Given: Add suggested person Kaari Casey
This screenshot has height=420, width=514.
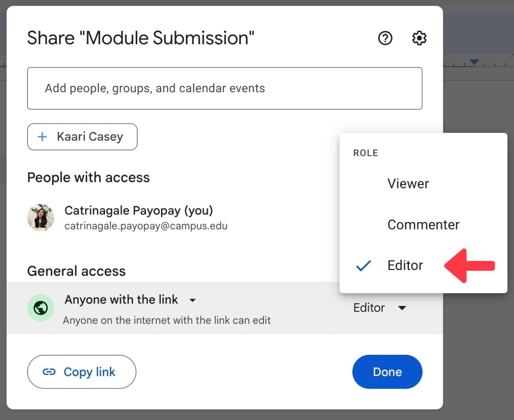Looking at the screenshot, I should 83,137.
